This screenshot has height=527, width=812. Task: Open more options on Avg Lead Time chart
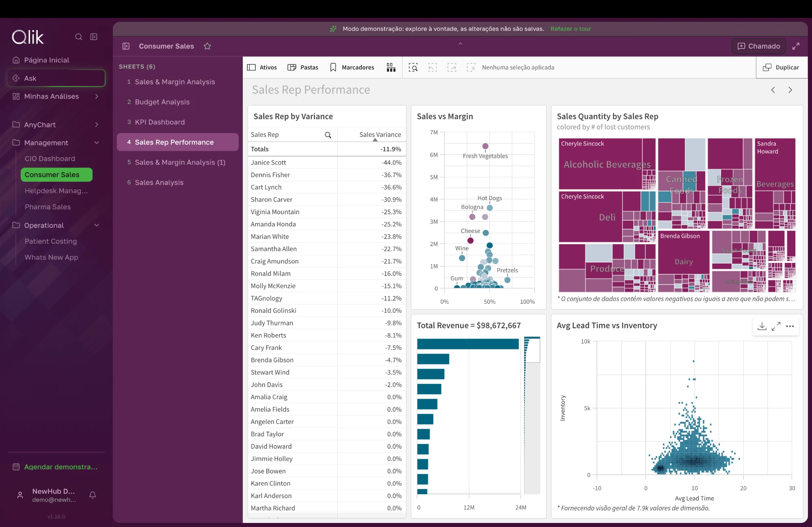tap(790, 326)
